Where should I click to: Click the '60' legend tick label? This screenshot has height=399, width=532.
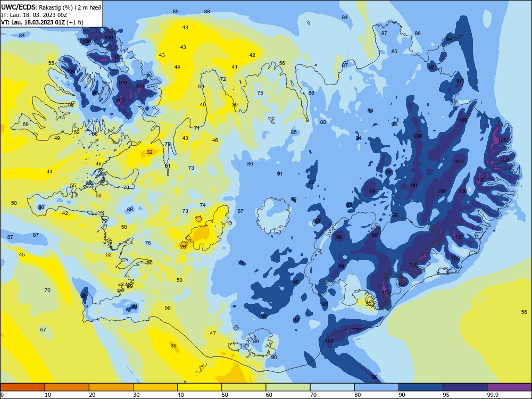click(x=269, y=395)
